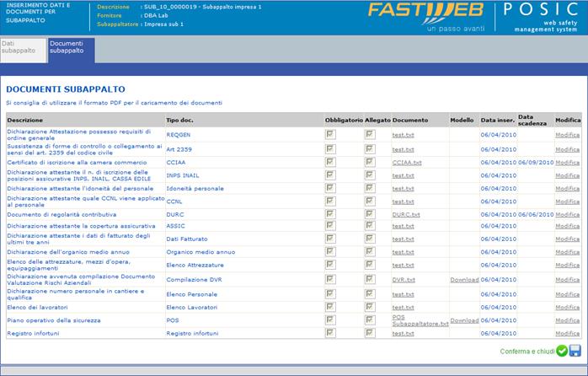Open the POS Subappaltatore.txt document link
This screenshot has width=588, height=376.
point(420,320)
